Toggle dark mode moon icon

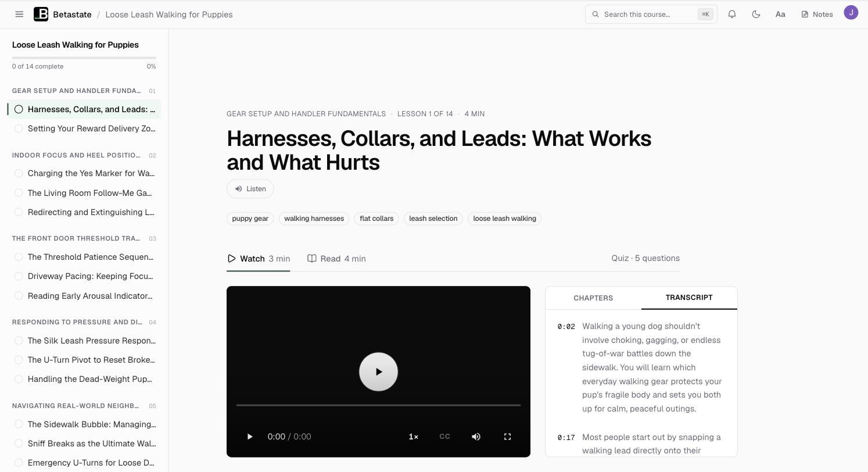coord(756,15)
